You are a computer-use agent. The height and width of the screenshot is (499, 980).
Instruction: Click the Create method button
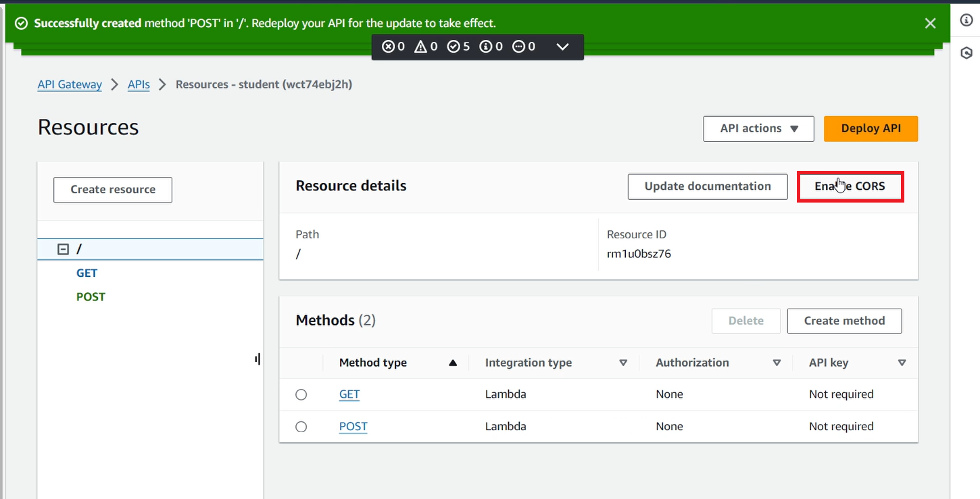click(x=844, y=321)
